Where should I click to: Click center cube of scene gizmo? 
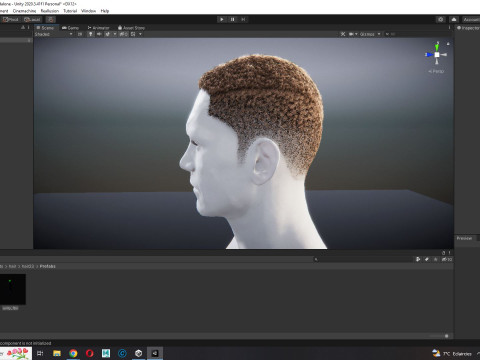click(437, 54)
